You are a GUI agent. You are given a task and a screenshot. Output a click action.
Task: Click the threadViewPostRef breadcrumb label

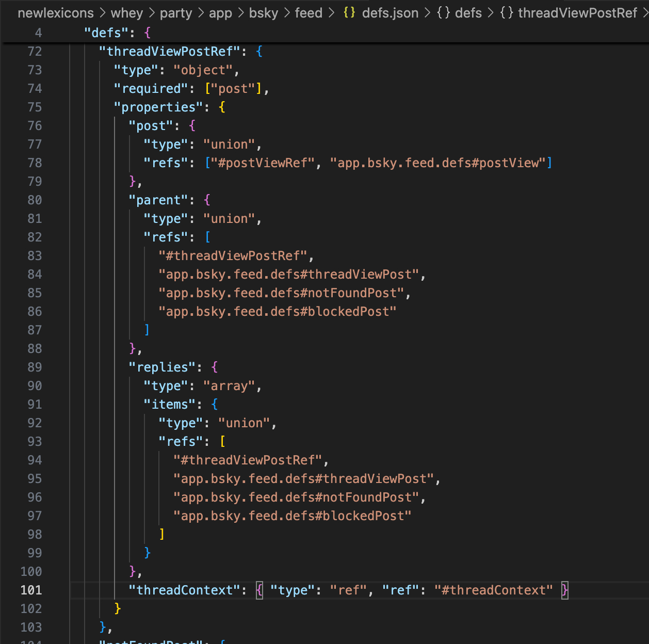(x=577, y=12)
